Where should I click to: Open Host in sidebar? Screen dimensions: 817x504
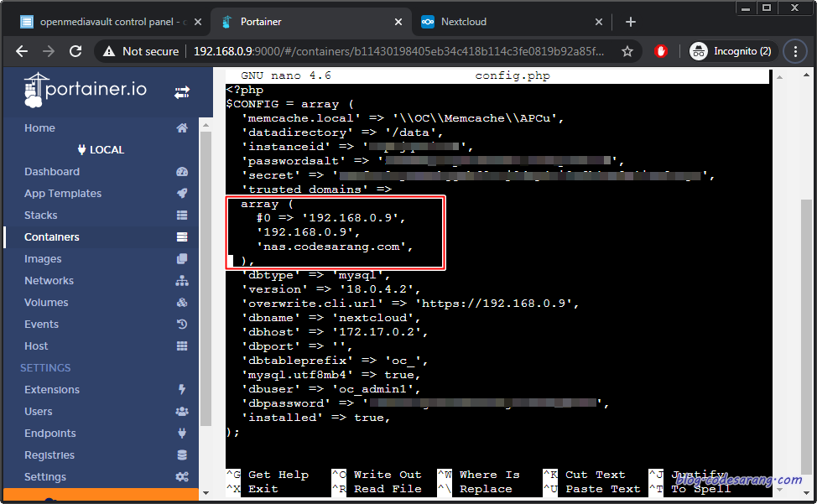click(x=36, y=346)
